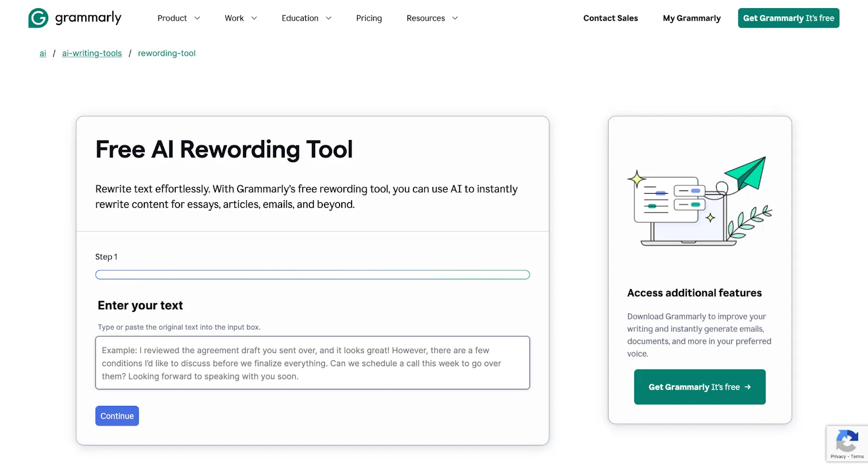Screen dimensions: 868x466
Task: Expand the Work menu chevron
Action: (254, 18)
